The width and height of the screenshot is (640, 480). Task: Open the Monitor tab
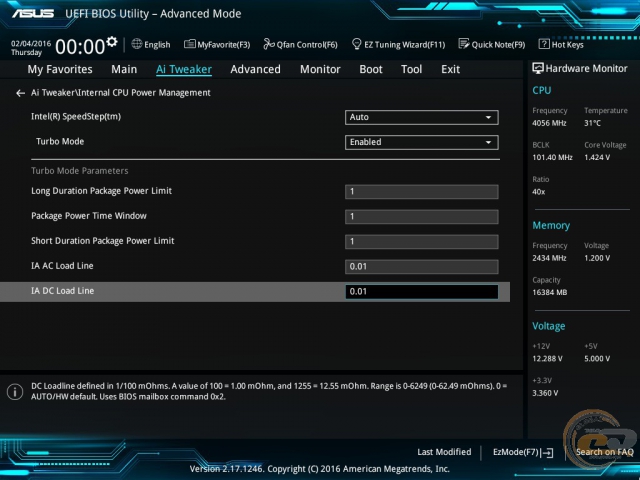click(x=320, y=69)
